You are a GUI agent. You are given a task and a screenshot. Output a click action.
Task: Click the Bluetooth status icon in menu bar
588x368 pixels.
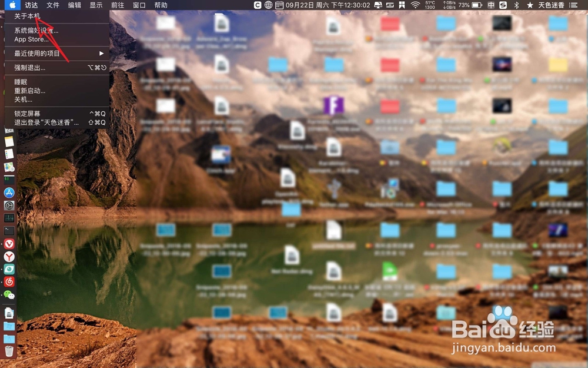[x=516, y=5]
